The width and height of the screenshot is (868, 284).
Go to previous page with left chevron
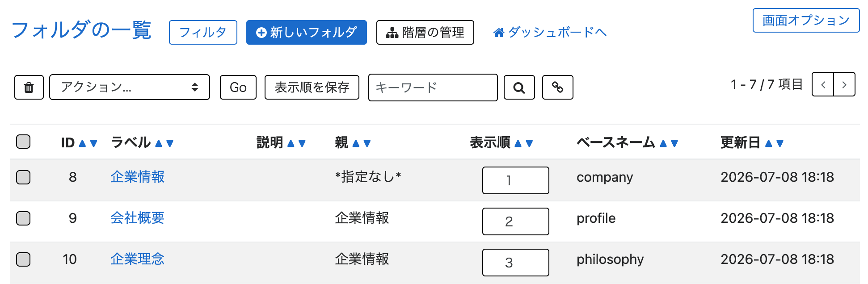pyautogui.click(x=823, y=84)
